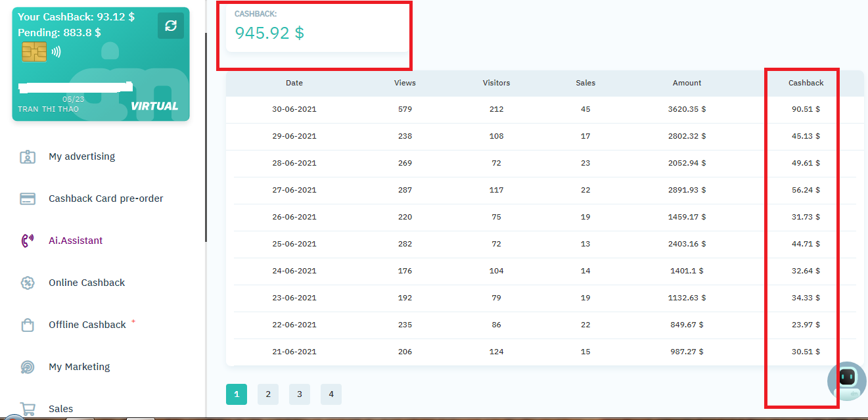This screenshot has width=868, height=420.
Task: Click the date 24-06-2021
Action: point(294,271)
